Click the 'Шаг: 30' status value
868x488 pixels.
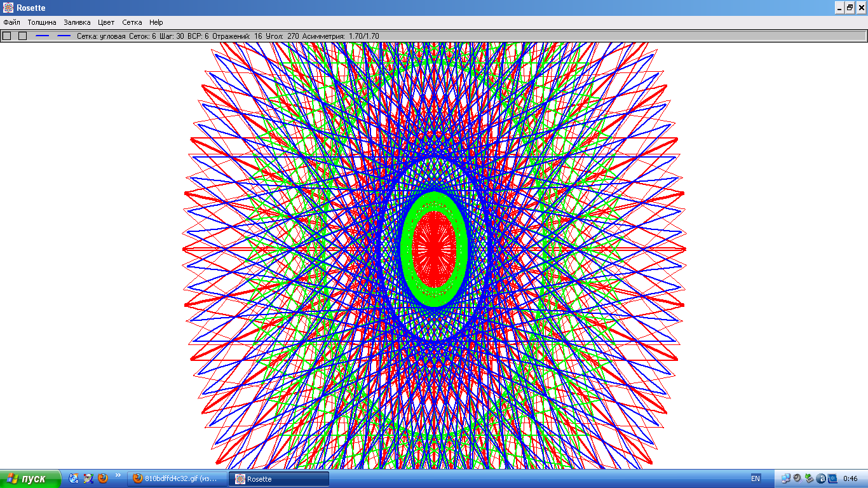point(172,36)
